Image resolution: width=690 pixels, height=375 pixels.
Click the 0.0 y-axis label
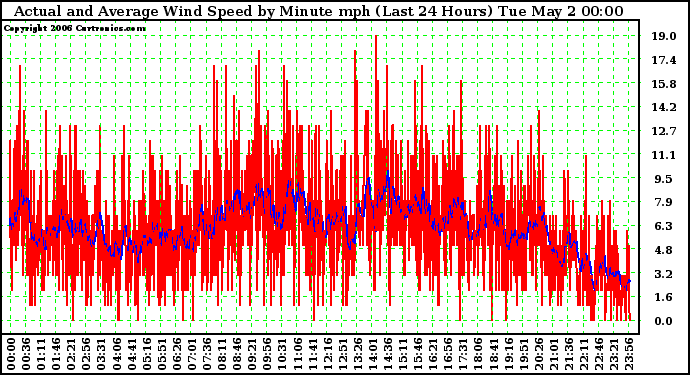coord(664,321)
